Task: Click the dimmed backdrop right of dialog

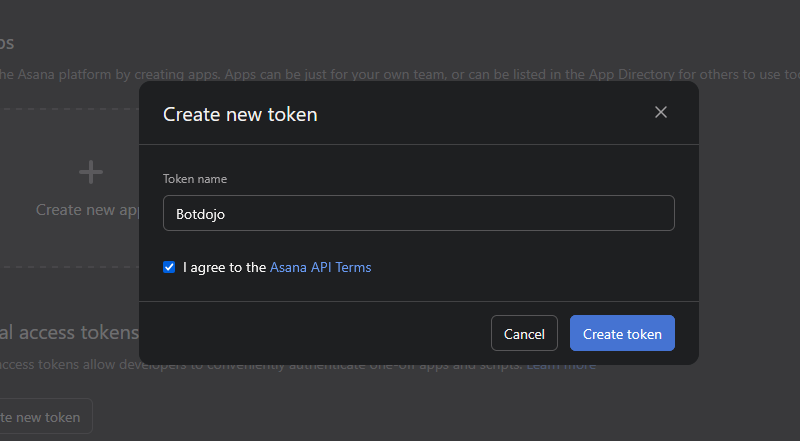Action: pos(750,220)
